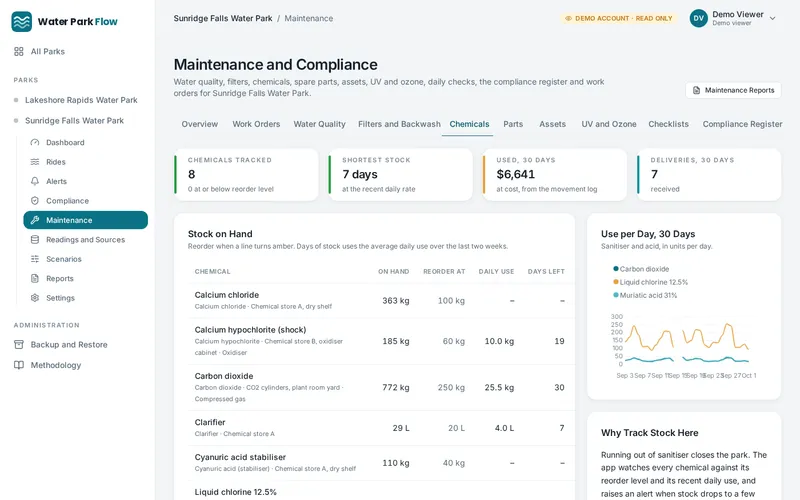The width and height of the screenshot is (800, 500).
Task: Click the Readings and Sources database icon
Action: [35, 239]
